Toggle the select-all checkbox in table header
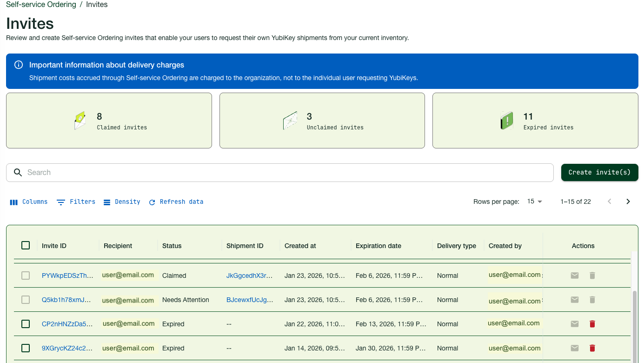This screenshot has height=363, width=644. click(26, 245)
